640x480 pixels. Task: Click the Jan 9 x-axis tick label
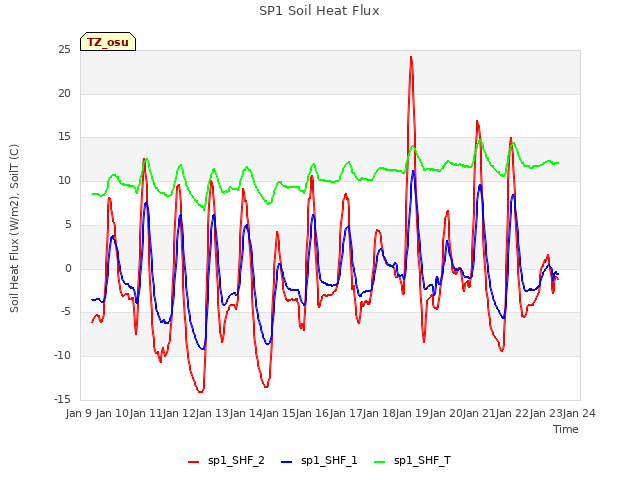(79, 413)
